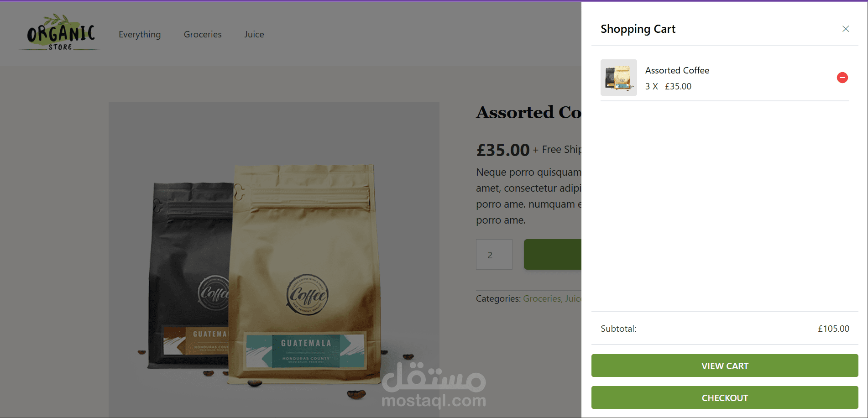
Task: Select Juice in the top navigation
Action: (254, 34)
